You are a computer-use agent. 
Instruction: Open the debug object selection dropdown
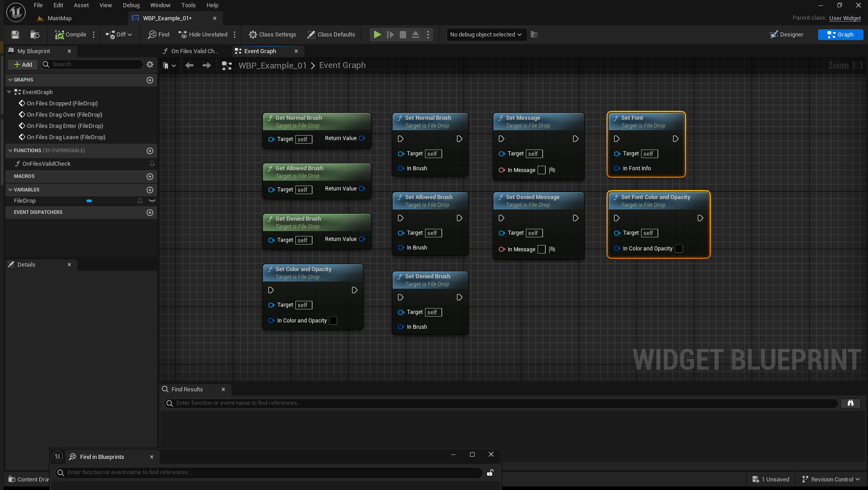486,35
